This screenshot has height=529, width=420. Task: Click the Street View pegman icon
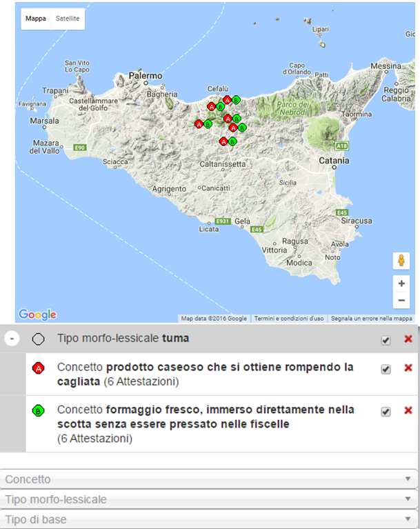click(x=401, y=261)
